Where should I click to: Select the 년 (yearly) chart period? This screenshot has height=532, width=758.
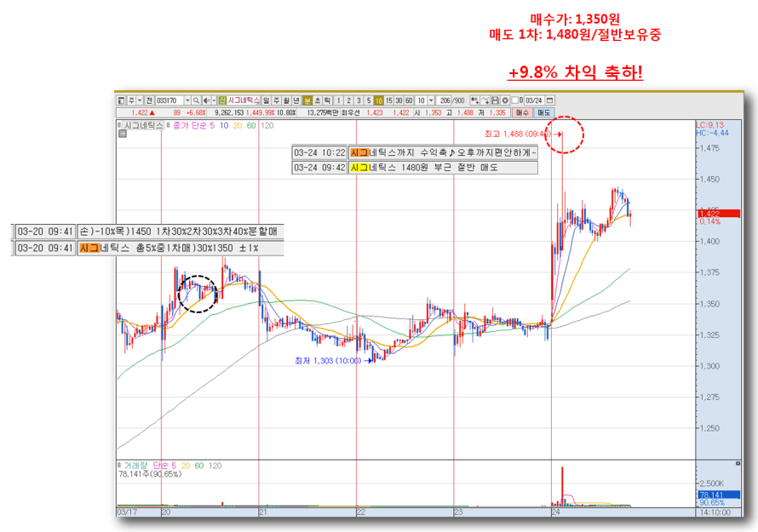[x=296, y=100]
